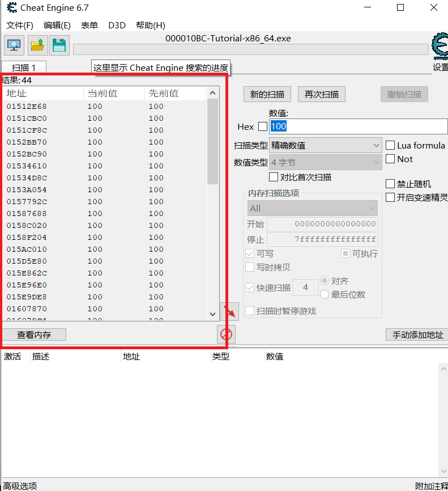Click the Cheat Engine settings logo
This screenshot has height=491, width=448.
pos(440,47)
